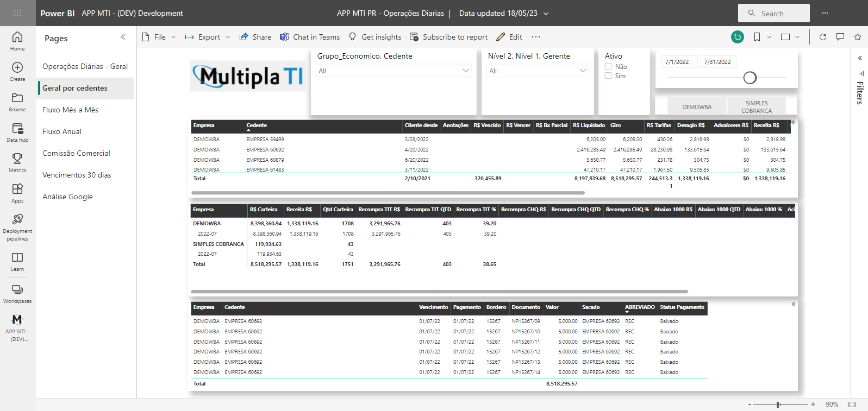Viewport: 868px width, 411px height.
Task: Click document NP15267/09 in bottom table
Action: click(526, 321)
